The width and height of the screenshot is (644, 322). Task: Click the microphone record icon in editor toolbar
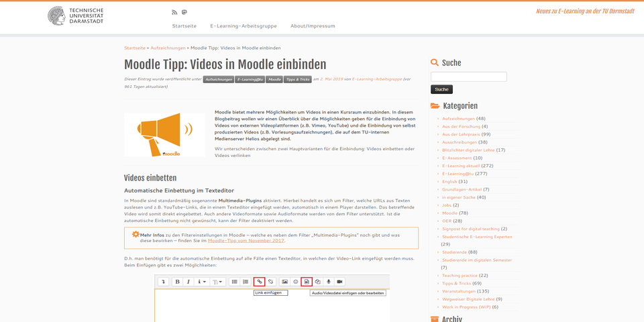[x=328, y=282]
